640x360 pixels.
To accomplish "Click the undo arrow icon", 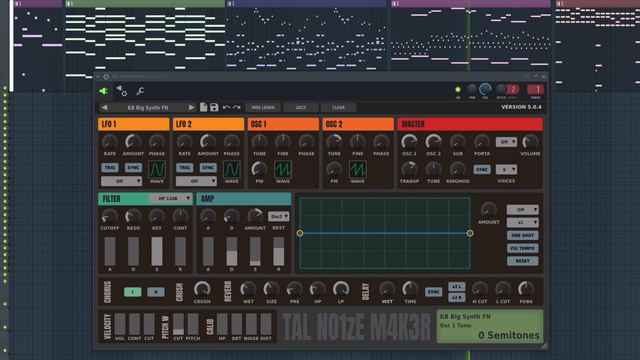I will pyautogui.click(x=226, y=107).
